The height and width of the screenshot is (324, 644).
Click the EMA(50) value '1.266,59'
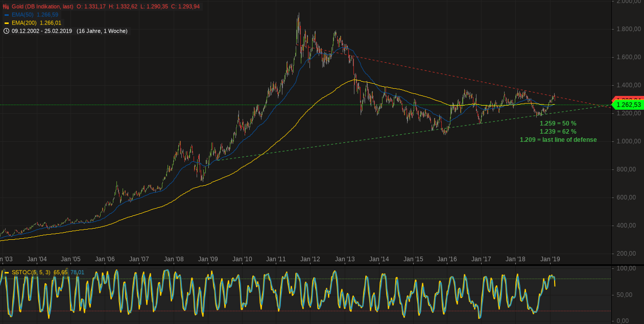(47, 15)
